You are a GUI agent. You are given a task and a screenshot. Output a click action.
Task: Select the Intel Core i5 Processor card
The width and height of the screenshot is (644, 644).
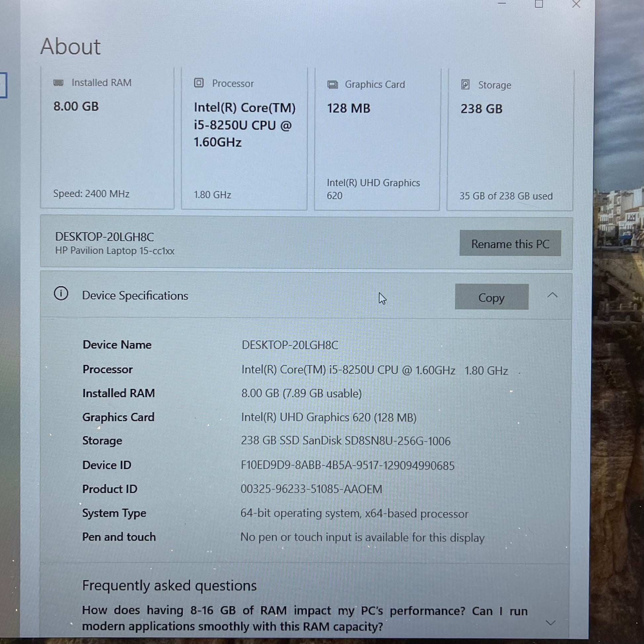coord(244,139)
